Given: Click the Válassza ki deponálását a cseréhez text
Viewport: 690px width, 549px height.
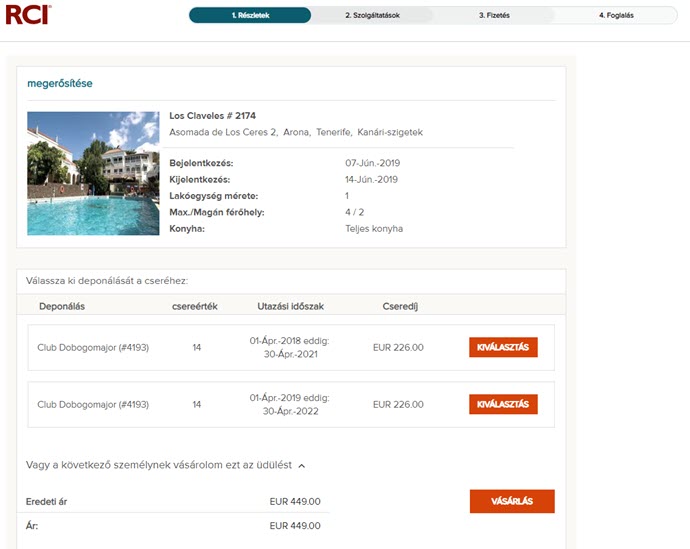Looking at the screenshot, I should (x=107, y=281).
